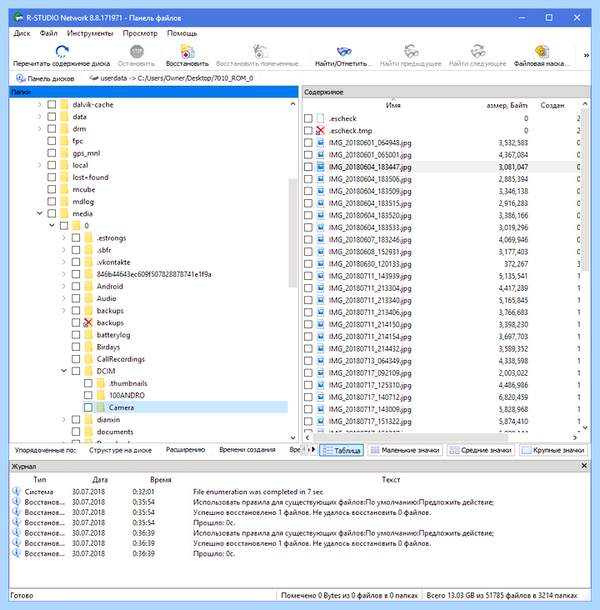The width and height of the screenshot is (600, 610).
Task: Sort file list by Имя column header
Action: (x=393, y=105)
